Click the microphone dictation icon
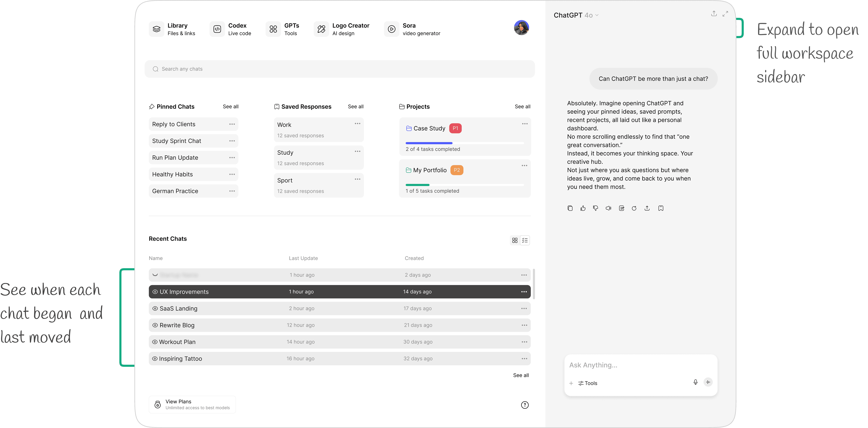868x428 pixels. point(695,382)
